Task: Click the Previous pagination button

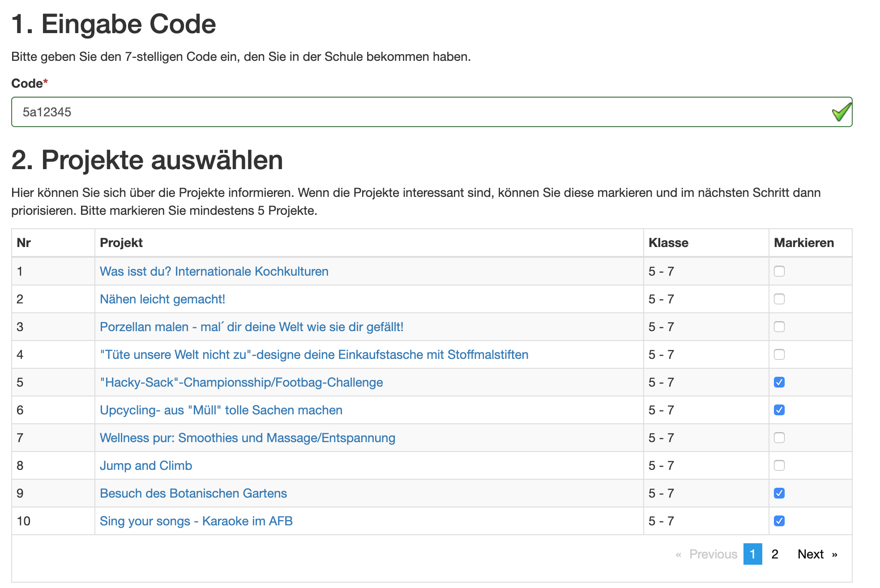Action: tap(706, 554)
